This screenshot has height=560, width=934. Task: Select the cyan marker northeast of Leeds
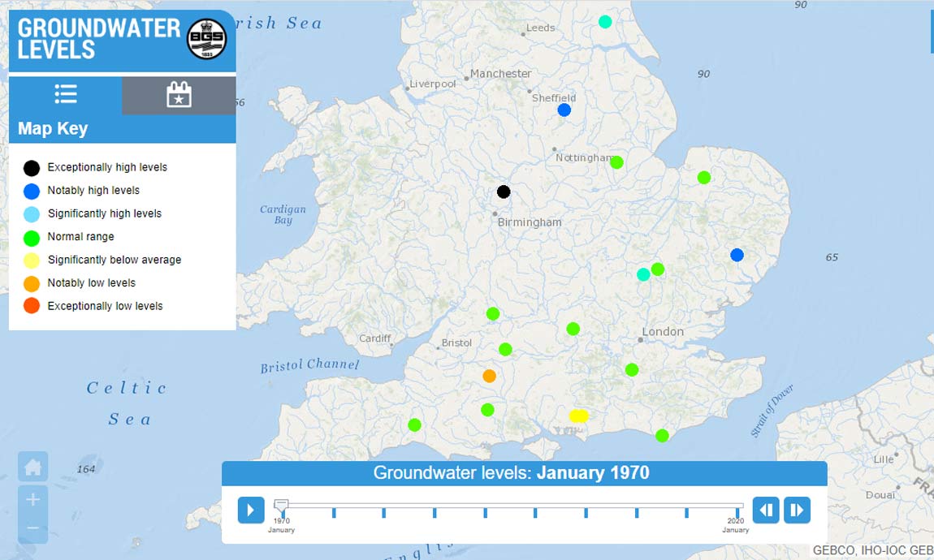[605, 22]
